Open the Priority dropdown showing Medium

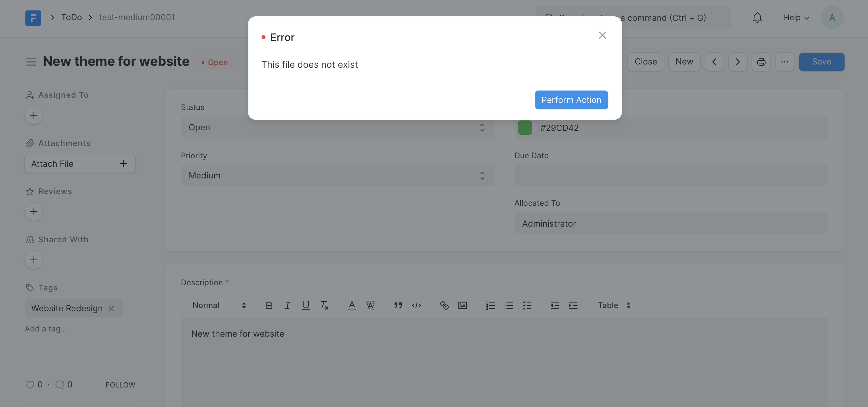point(337,175)
